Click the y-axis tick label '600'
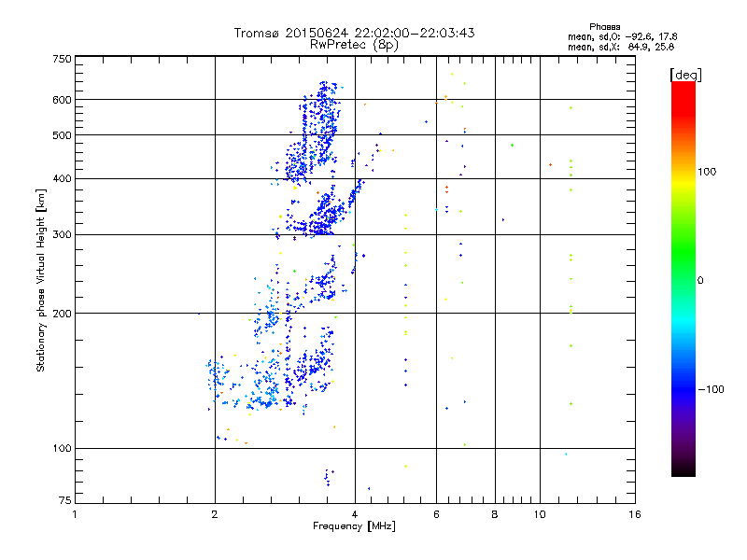The width and height of the screenshot is (747, 560). coord(62,100)
